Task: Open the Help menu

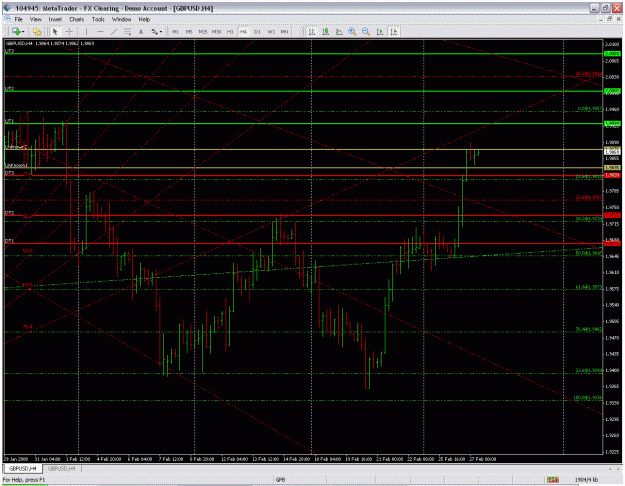Action: click(x=144, y=19)
